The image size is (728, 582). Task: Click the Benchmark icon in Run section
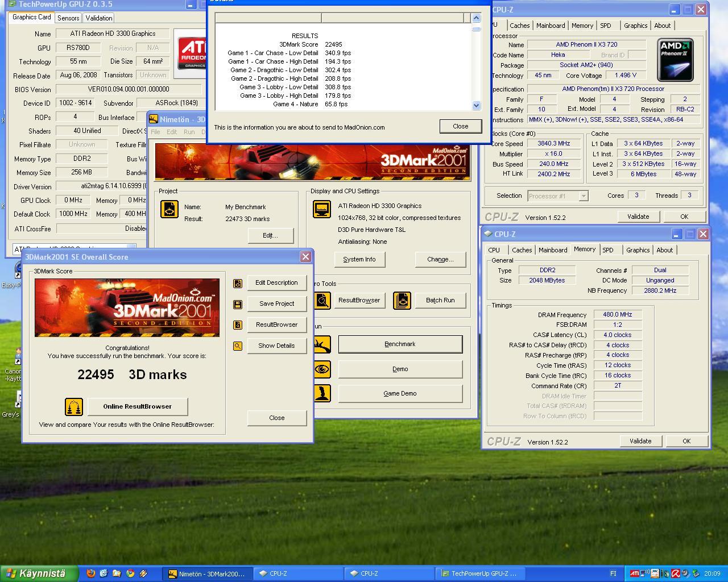point(322,344)
